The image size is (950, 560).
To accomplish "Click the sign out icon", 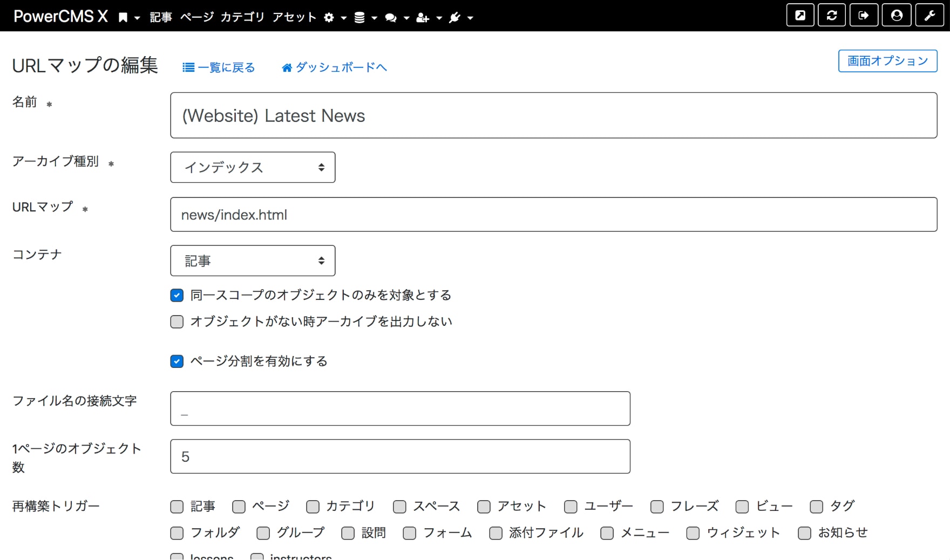I will 864,15.
